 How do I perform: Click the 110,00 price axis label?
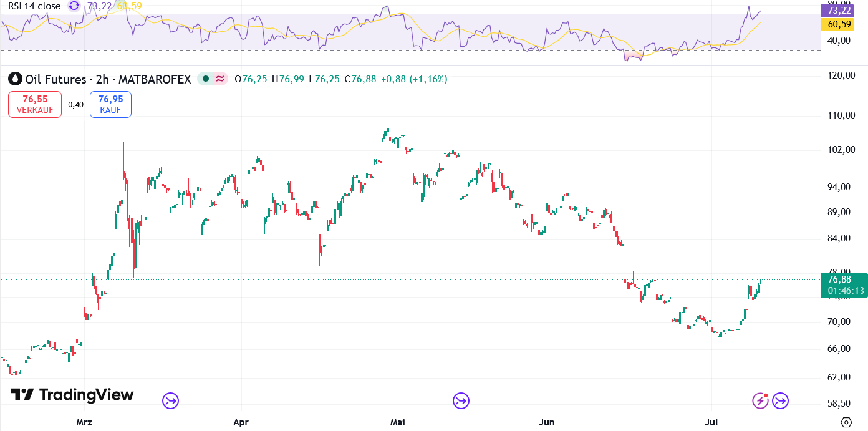[x=841, y=115]
